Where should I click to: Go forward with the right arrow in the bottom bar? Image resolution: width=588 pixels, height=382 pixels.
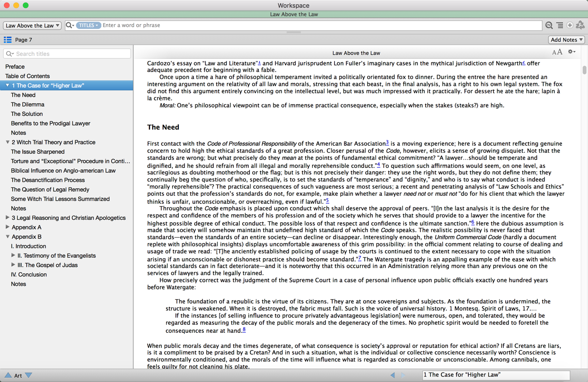403,375
